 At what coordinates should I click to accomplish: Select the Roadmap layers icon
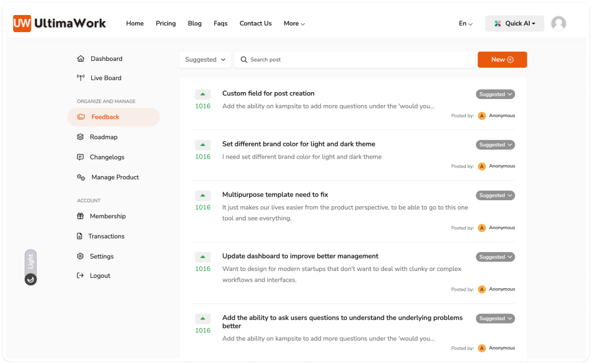coord(80,137)
